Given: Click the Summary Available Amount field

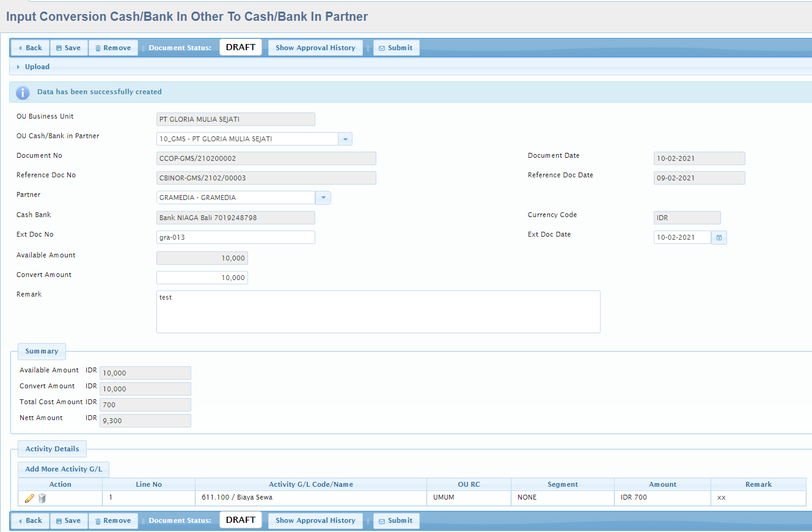Looking at the screenshot, I should [145, 373].
